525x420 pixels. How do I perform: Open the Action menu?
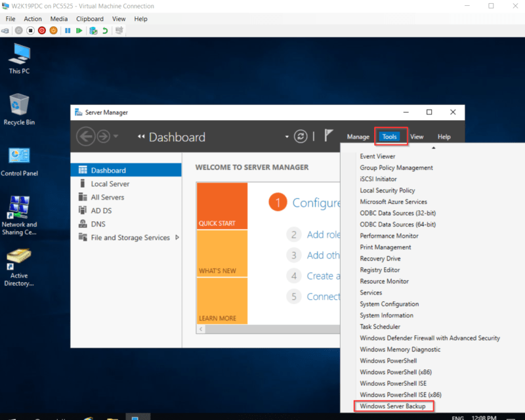33,19
